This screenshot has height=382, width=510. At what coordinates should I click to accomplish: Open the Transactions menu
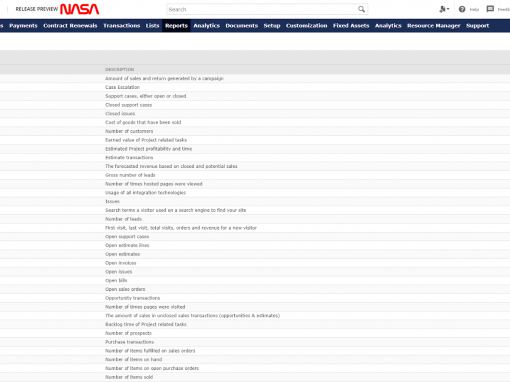coord(121,26)
